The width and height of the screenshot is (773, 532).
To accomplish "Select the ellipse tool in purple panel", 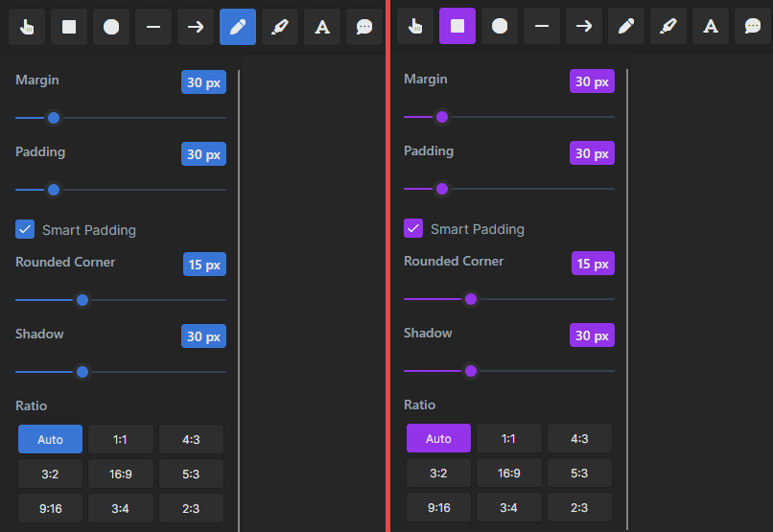I will pyautogui.click(x=500, y=26).
